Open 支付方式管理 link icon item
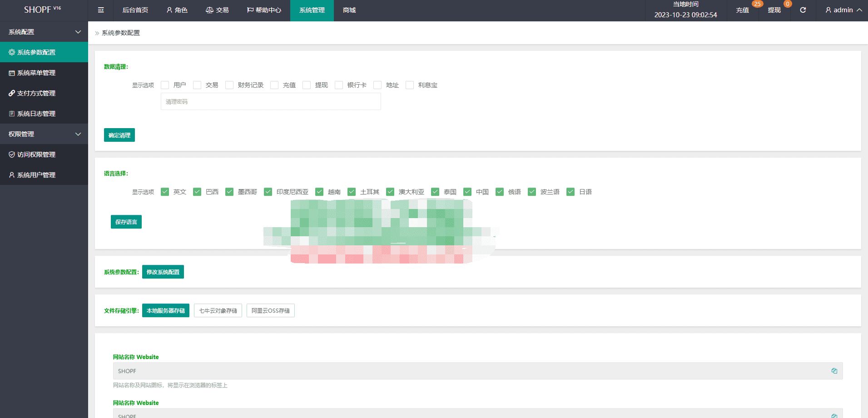868x418 pixels. 36,93
